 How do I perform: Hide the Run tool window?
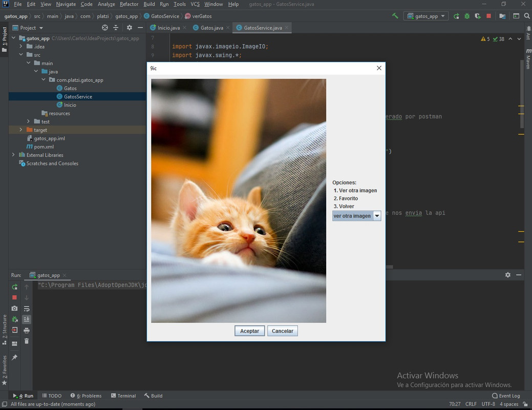click(x=518, y=275)
